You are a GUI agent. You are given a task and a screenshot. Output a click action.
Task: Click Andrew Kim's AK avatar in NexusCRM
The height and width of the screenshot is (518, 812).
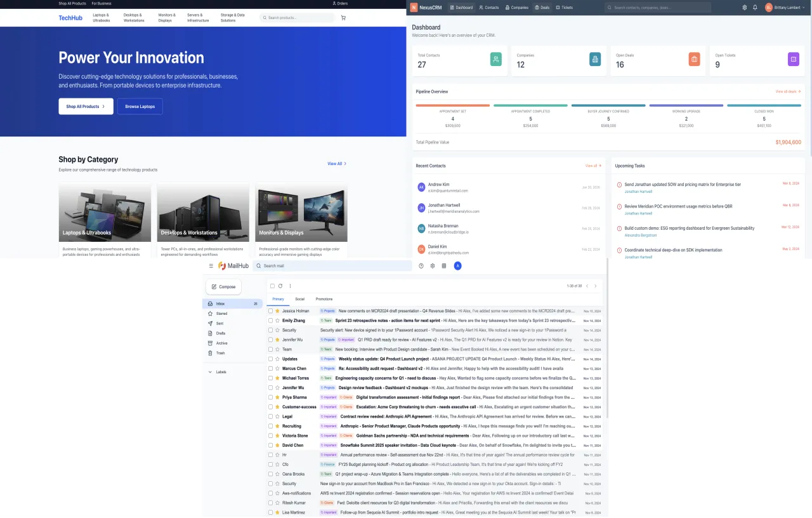(x=421, y=187)
